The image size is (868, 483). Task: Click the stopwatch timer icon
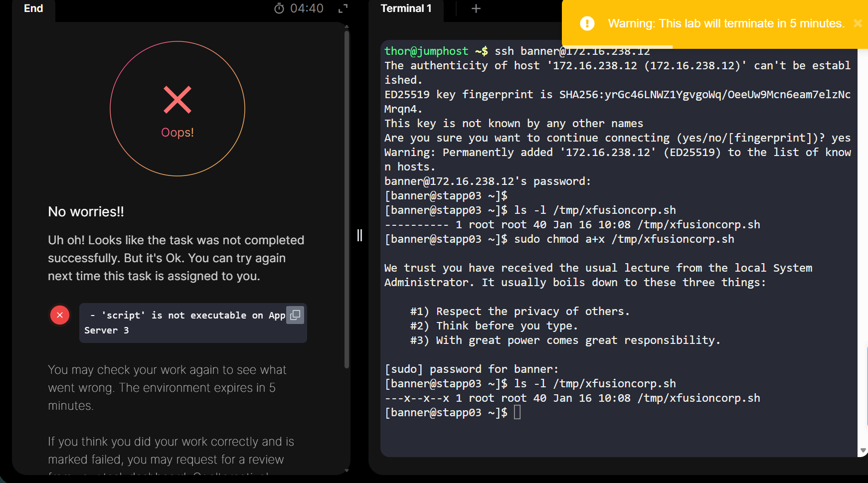(279, 8)
